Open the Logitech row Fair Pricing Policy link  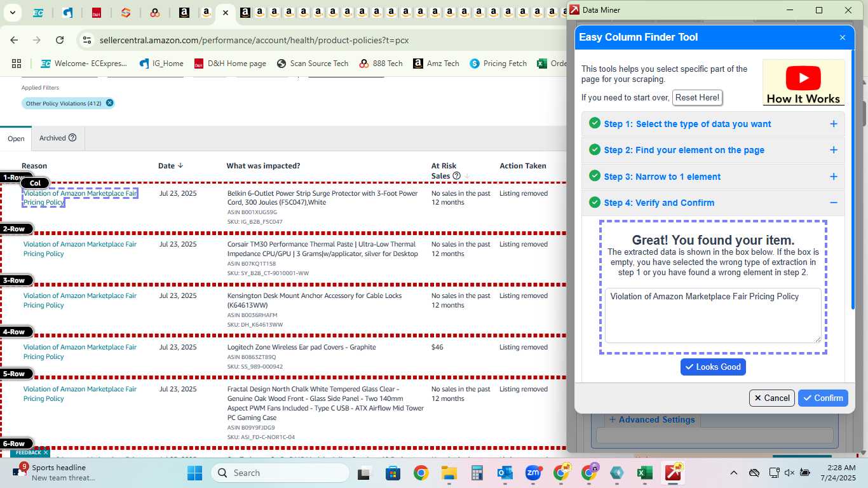pyautogui.click(x=80, y=351)
